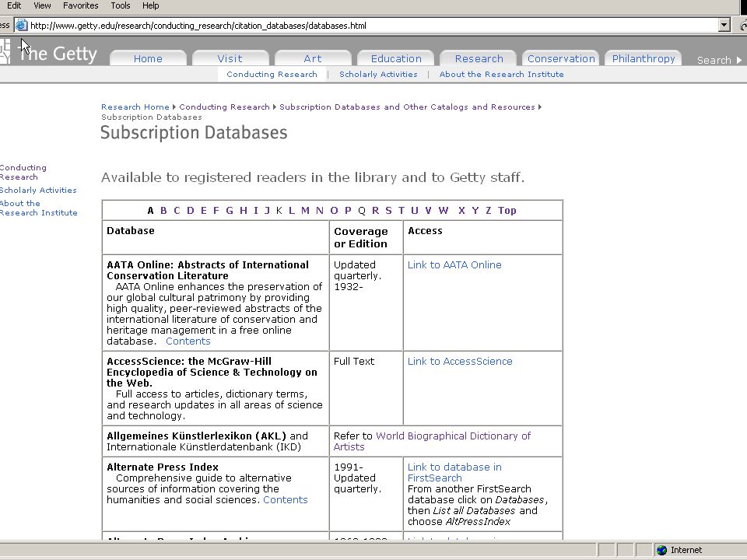The height and width of the screenshot is (560, 747).
Task: Click 'Internet' status bar zone text
Action: 686,550
